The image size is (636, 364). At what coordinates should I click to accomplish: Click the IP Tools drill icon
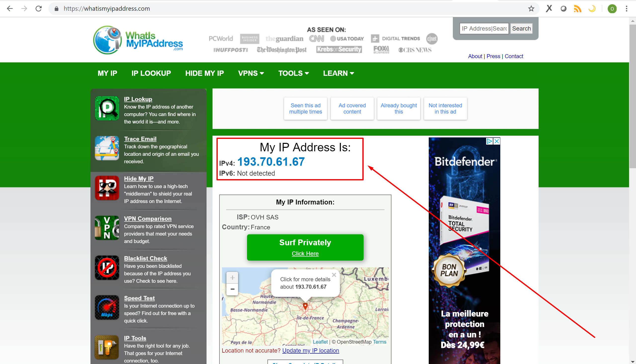pyautogui.click(x=107, y=347)
